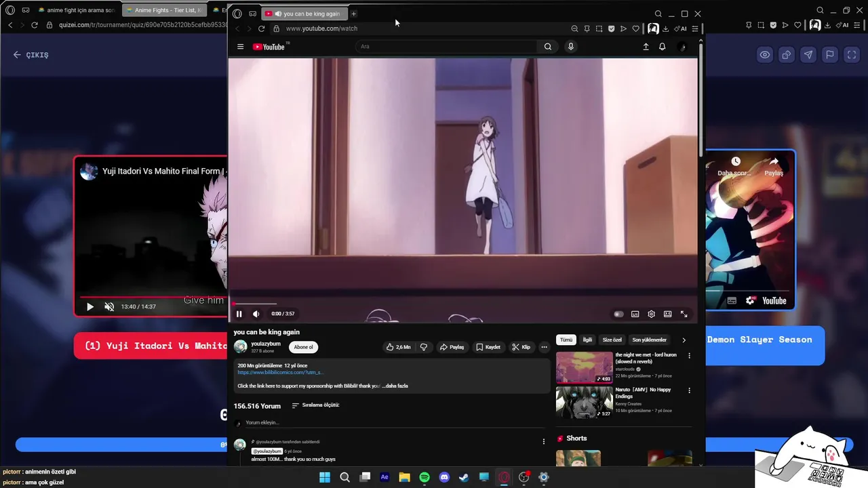The width and height of the screenshot is (868, 488).
Task: Start YouTube voice search microphone
Action: tap(571, 47)
